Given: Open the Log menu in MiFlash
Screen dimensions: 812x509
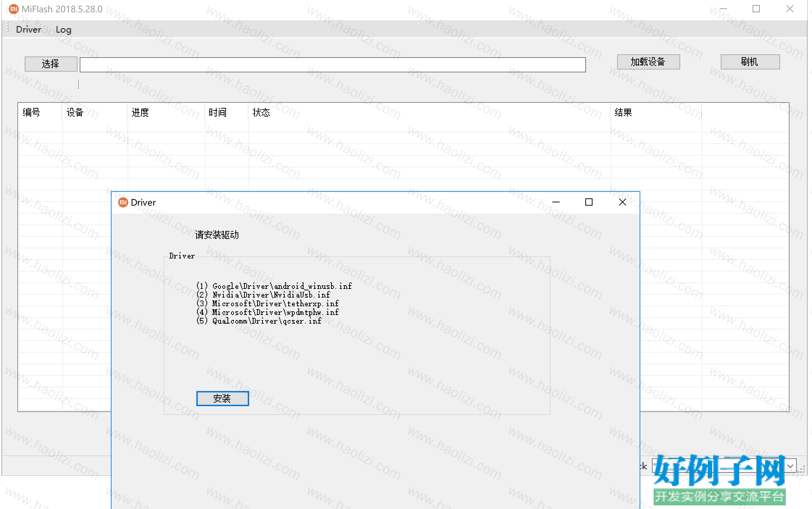Looking at the screenshot, I should click(63, 30).
